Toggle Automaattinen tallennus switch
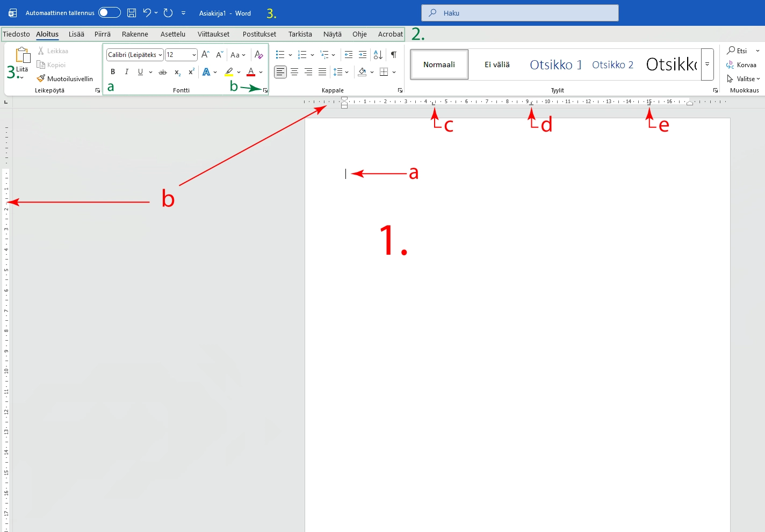 (110, 13)
